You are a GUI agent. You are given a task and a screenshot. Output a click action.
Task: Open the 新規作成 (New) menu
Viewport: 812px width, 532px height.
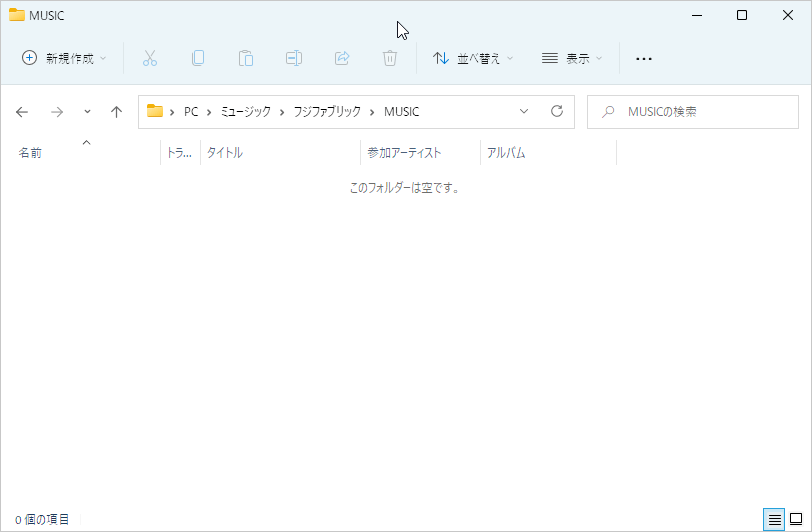64,58
